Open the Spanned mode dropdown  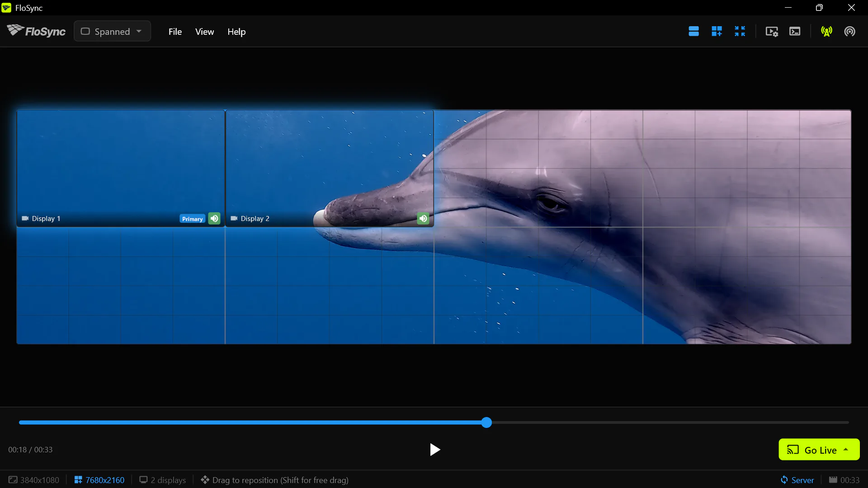(x=112, y=31)
